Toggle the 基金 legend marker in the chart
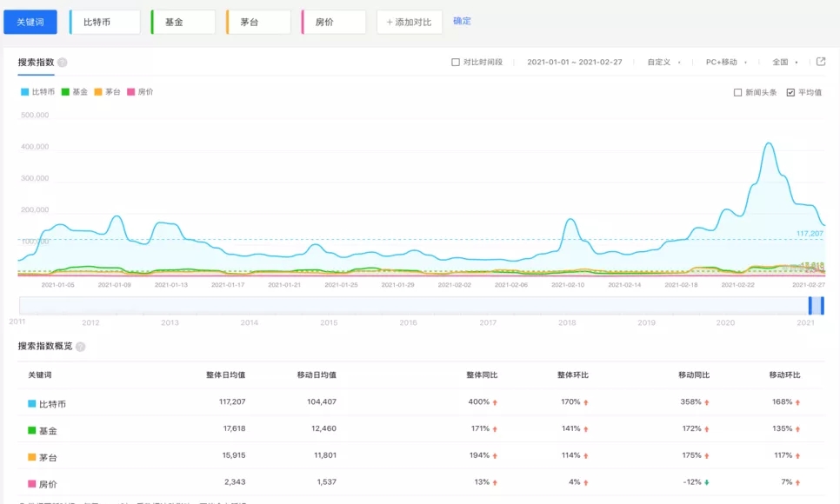840x504 pixels. click(x=65, y=92)
